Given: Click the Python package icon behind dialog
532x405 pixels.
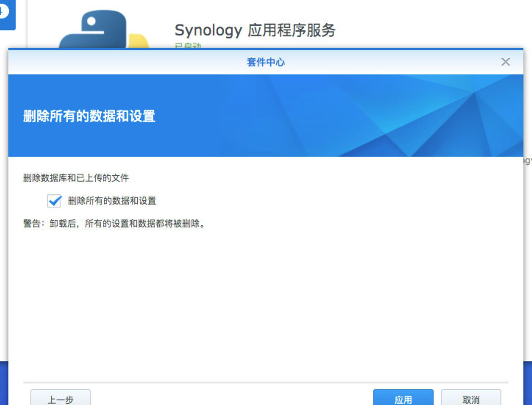Looking at the screenshot, I should pyautogui.click(x=104, y=29).
